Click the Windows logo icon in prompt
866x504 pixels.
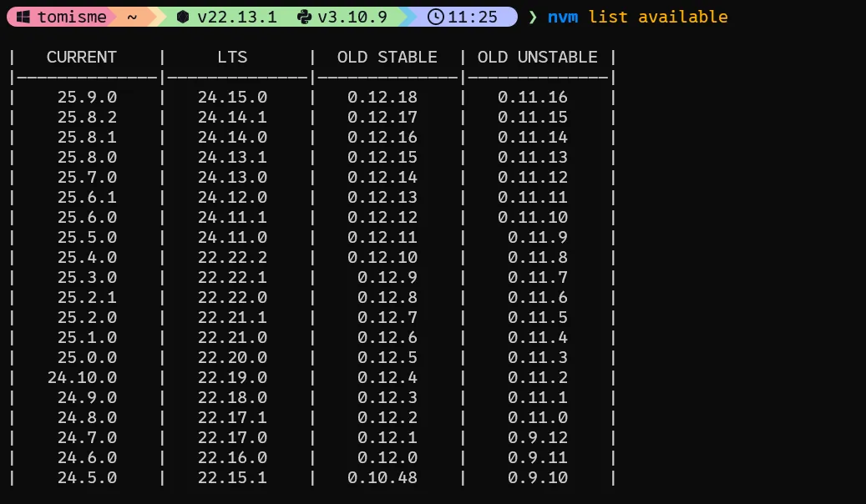pos(23,18)
